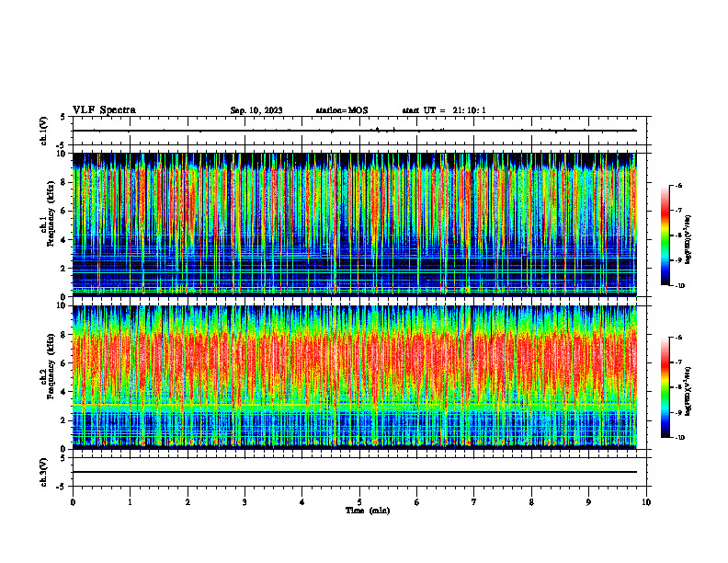Screen dimensions: 728x563
Task: Click time axis tick label "2"
Action: point(188,502)
